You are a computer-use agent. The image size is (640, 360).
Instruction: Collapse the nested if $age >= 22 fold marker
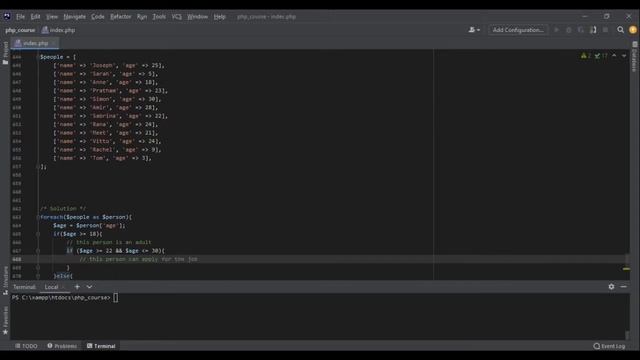[38, 251]
